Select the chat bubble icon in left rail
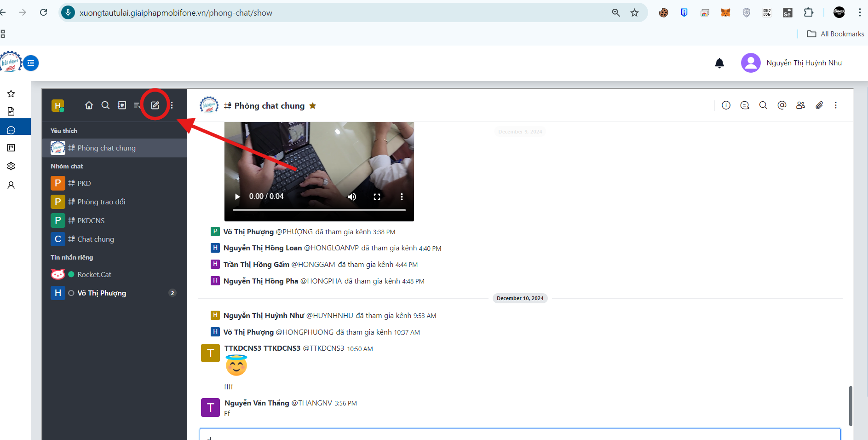The height and width of the screenshot is (440, 868). coord(11,130)
